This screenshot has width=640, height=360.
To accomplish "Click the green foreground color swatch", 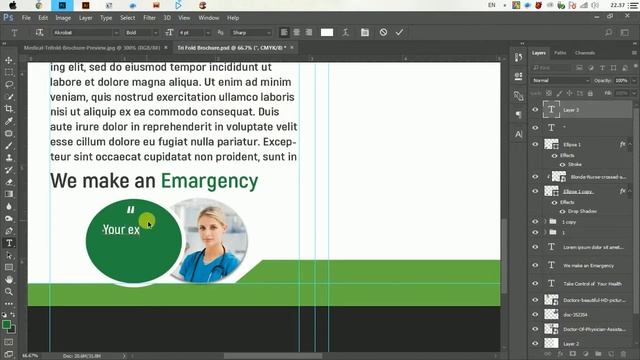I will pos(6,324).
